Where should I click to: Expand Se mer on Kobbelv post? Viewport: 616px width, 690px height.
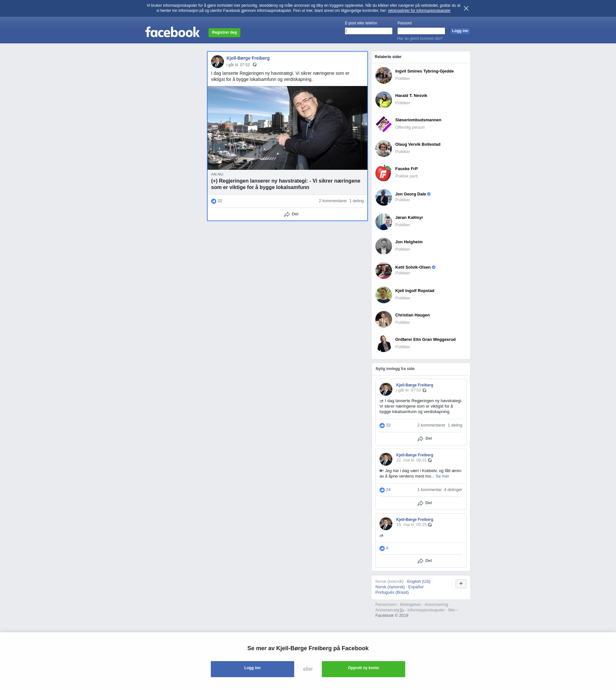click(442, 476)
